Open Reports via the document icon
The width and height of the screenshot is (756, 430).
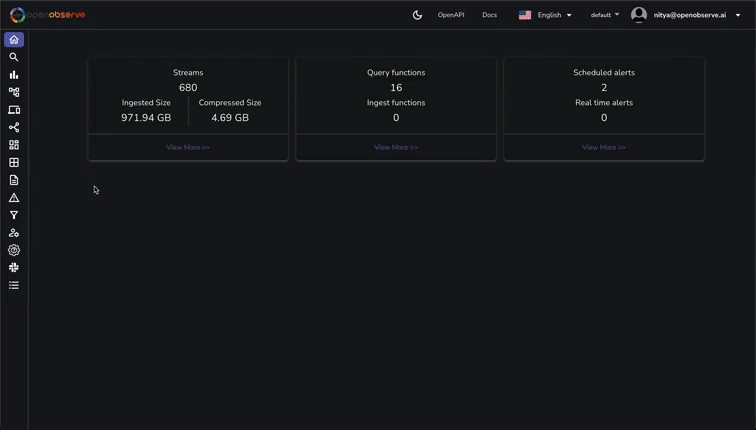tap(14, 180)
